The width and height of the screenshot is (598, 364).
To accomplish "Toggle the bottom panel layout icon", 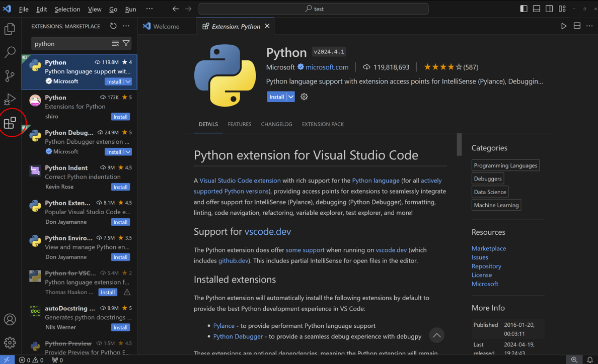I will (536, 9).
